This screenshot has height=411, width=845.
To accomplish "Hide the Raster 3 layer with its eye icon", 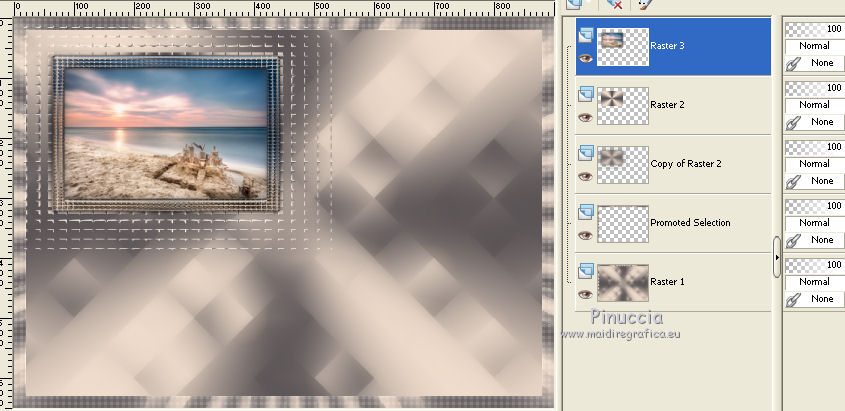I will 585,58.
